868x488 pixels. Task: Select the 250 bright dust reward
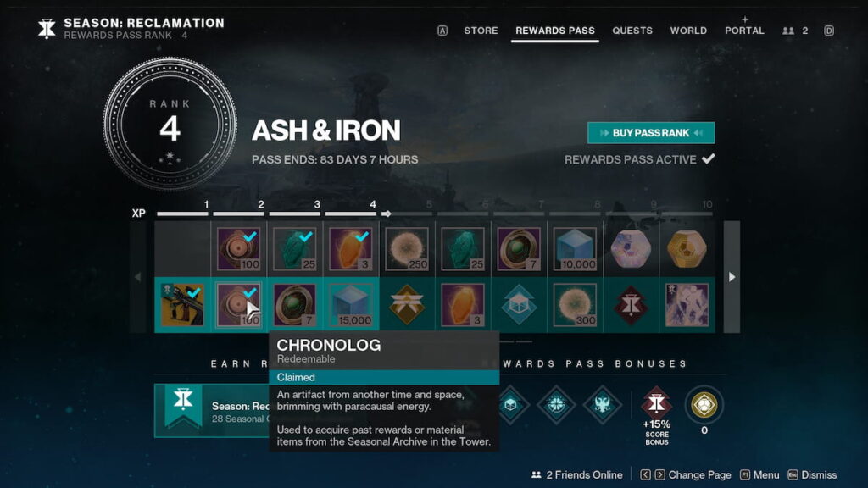coord(407,249)
